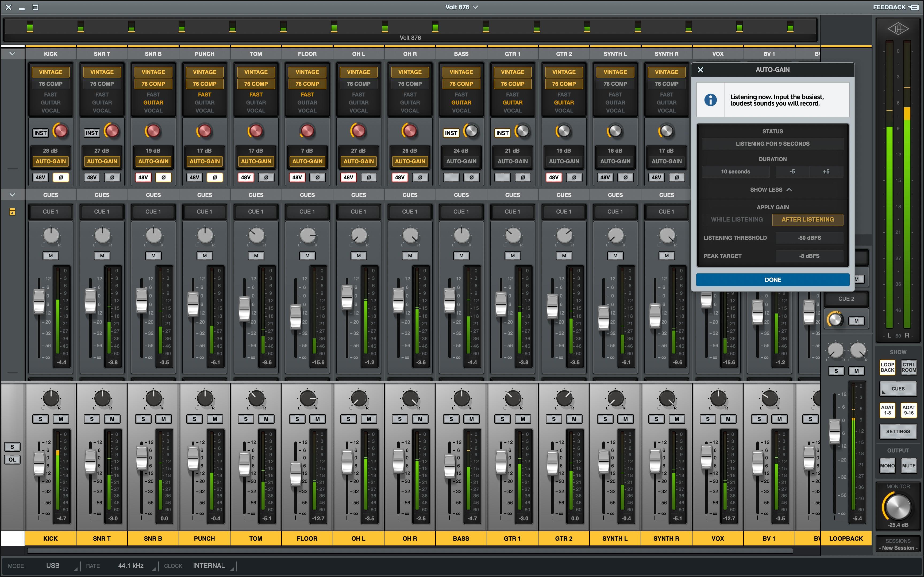Collapse the preamp section chevron
This screenshot has width=924, height=577.
pos(12,54)
